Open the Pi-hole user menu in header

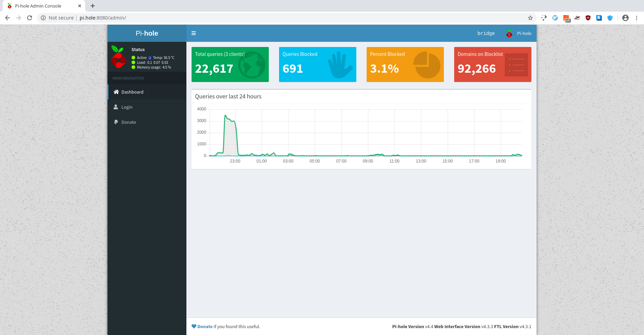[519, 33]
